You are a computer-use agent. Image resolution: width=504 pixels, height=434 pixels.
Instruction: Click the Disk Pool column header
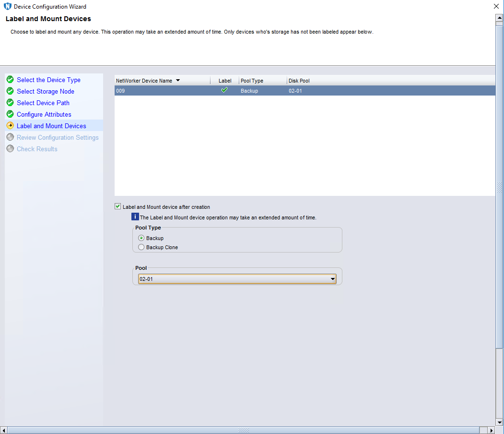point(299,81)
